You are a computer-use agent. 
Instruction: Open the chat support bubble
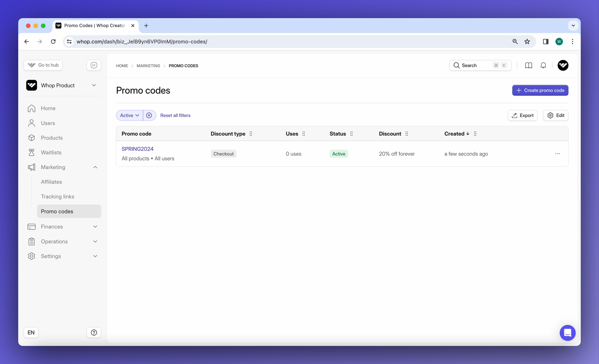click(567, 333)
